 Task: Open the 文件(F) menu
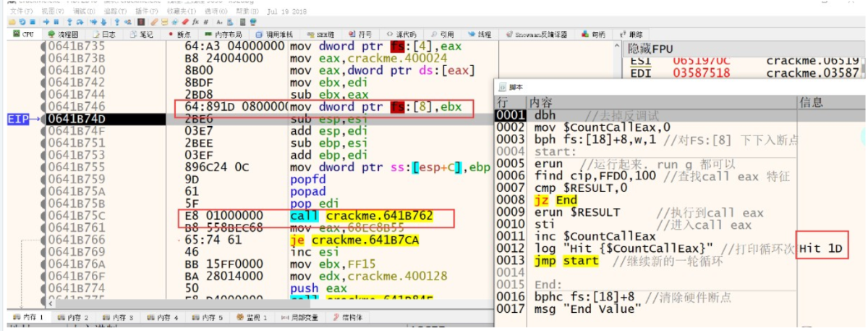22,11
